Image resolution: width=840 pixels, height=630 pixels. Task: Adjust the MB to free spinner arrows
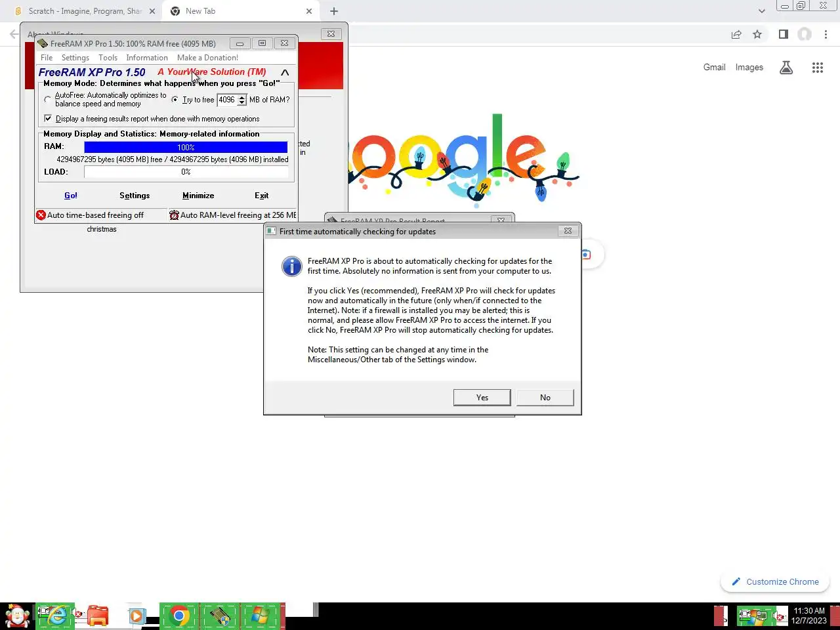[x=241, y=100]
